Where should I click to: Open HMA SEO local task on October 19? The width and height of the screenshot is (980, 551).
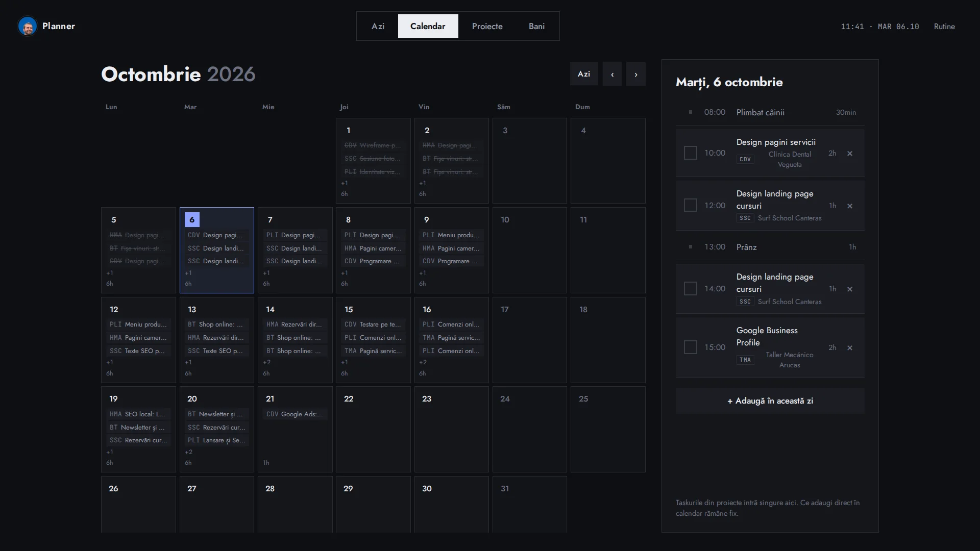coord(138,414)
